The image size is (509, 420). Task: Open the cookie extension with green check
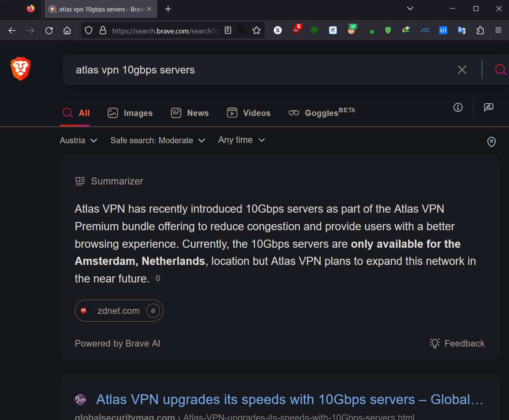pyautogui.click(x=352, y=29)
